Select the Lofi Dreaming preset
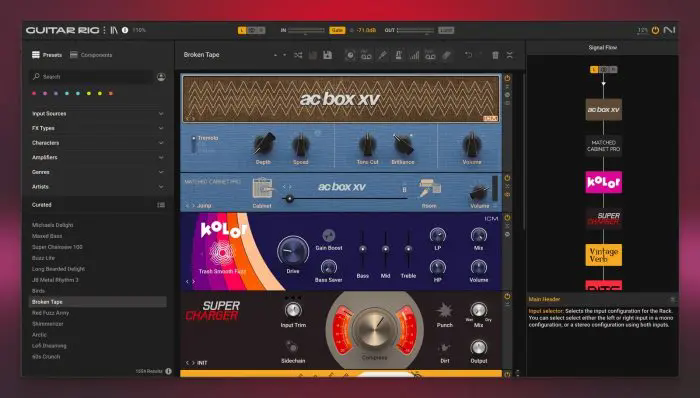 click(x=98, y=346)
